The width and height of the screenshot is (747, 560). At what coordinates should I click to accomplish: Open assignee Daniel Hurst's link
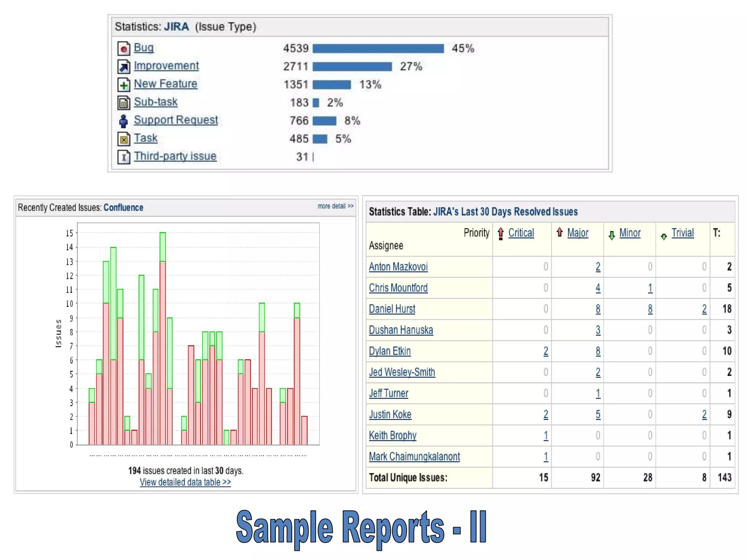[x=392, y=309]
